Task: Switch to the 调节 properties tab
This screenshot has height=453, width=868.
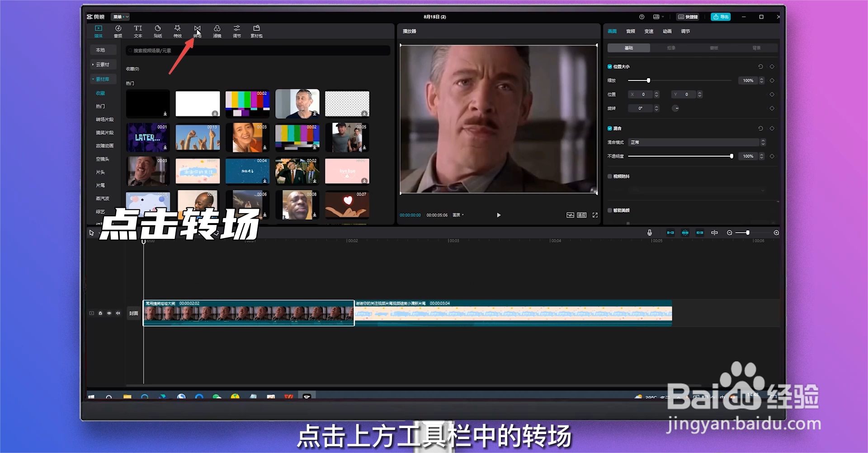Action: (x=685, y=31)
